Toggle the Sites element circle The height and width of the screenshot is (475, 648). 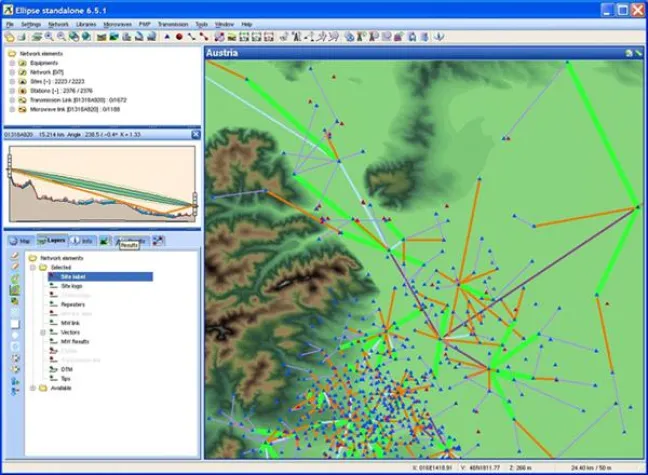point(12,81)
